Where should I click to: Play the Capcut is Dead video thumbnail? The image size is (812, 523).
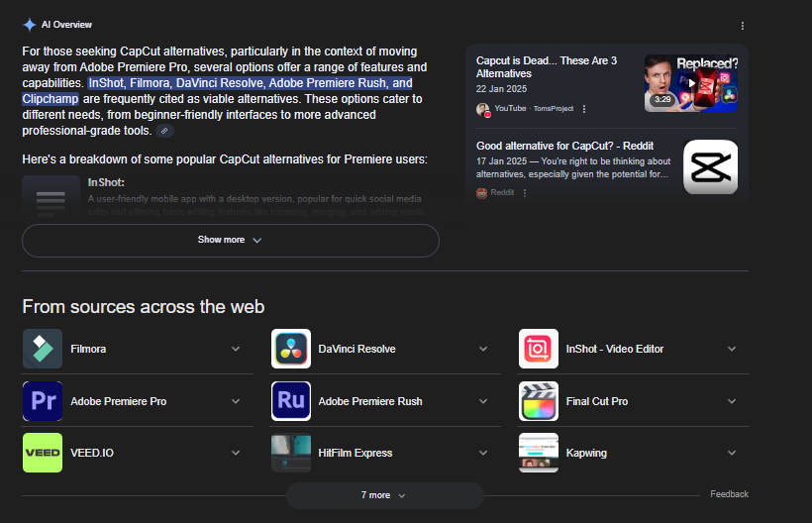tap(691, 83)
